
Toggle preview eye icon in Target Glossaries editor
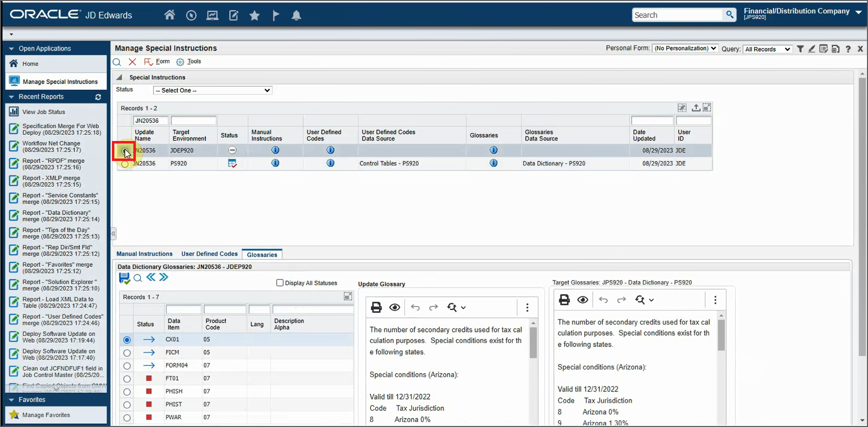[582, 300]
